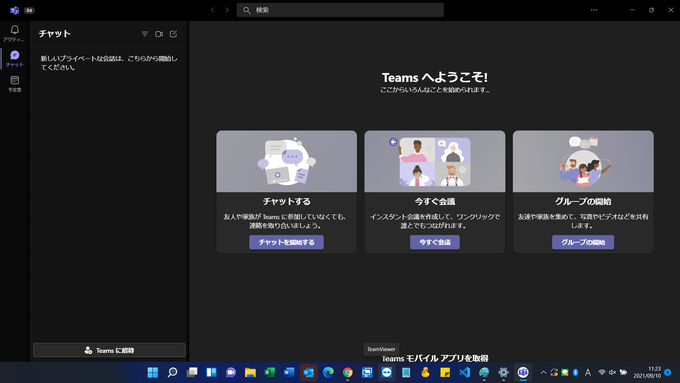
Task: Click the filter icon in the chat header
Action: point(145,34)
